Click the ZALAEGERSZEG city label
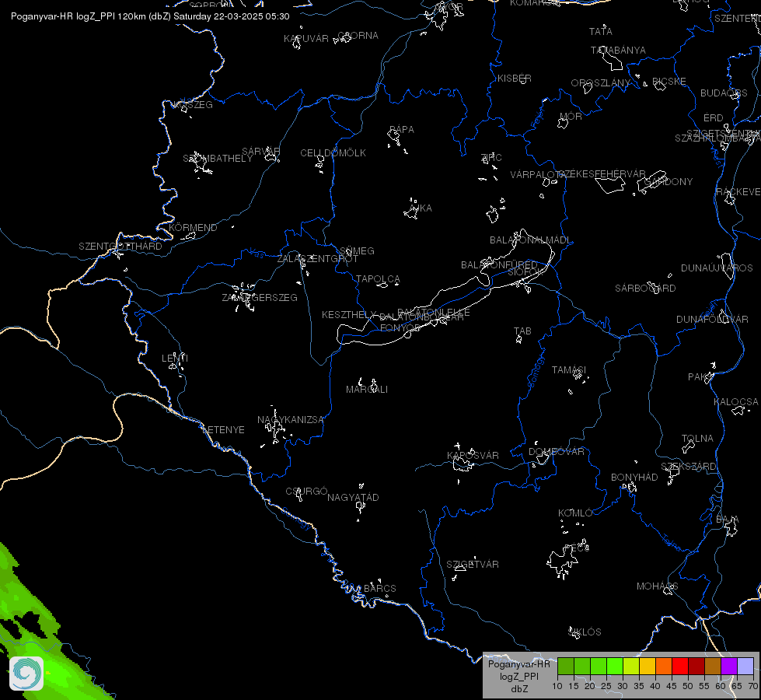 [x=260, y=298]
